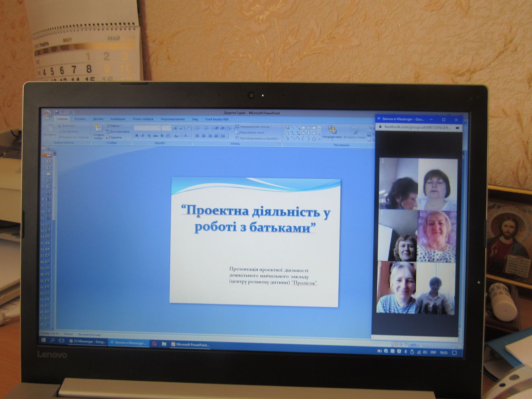532x399 pixels.
Task: Select slide 10 thumbnail in slide panel
Action: (x=46, y=211)
